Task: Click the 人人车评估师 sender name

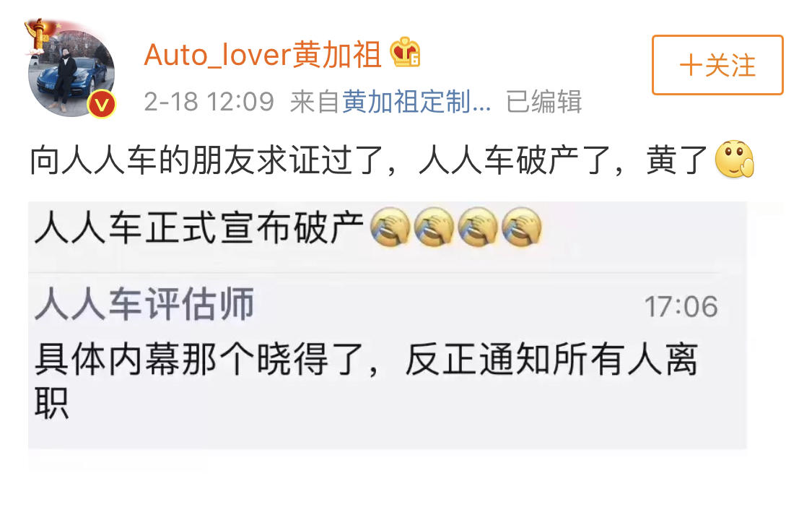Action: tap(144, 304)
